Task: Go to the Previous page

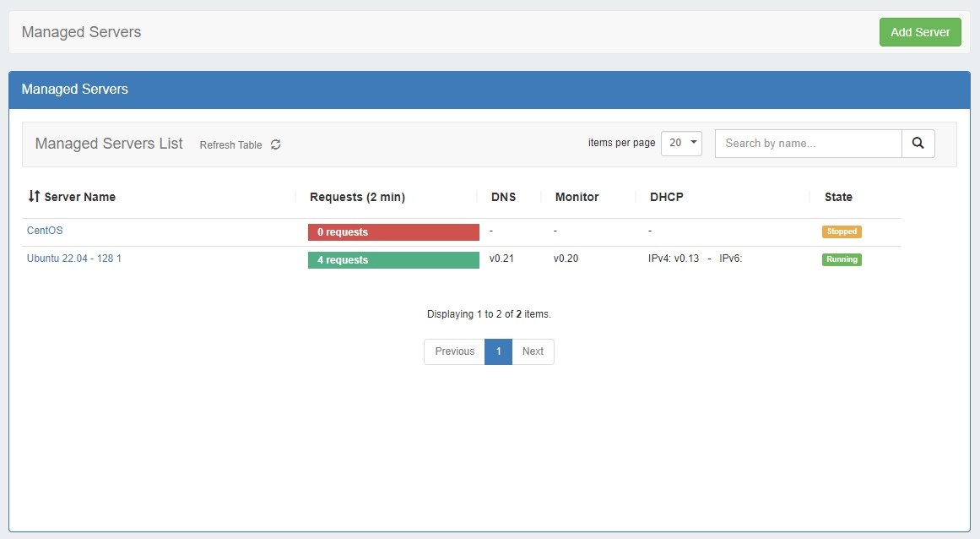Action: click(x=454, y=351)
